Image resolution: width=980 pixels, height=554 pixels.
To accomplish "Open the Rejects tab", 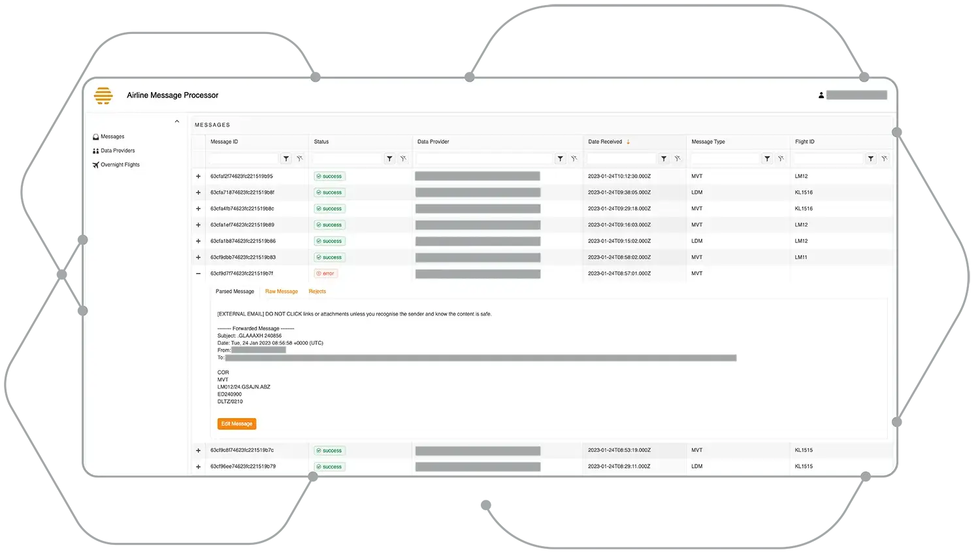I will (318, 291).
